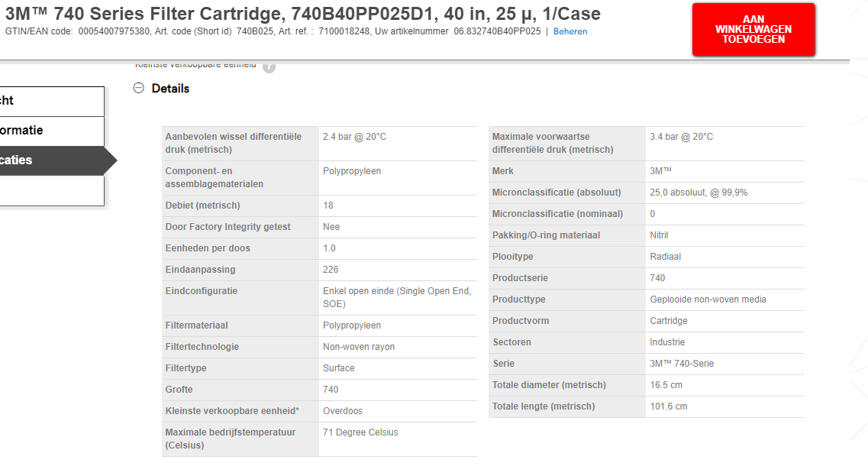Click the 'Filtertechnologie' label

tap(202, 347)
